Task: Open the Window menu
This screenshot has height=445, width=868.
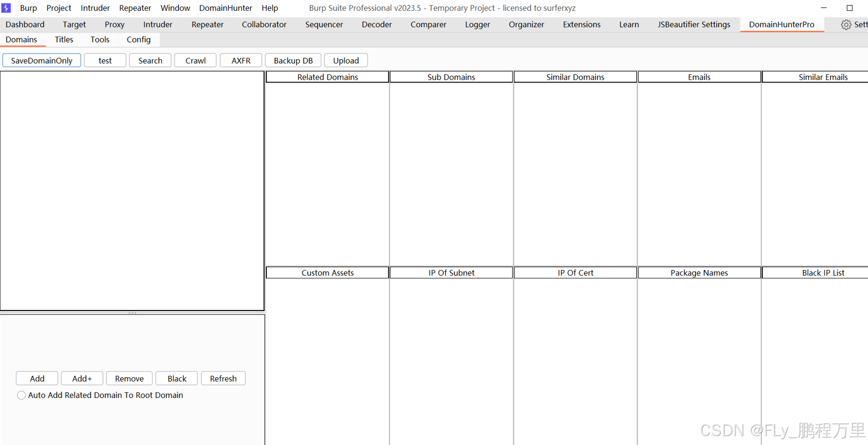Action: pyautogui.click(x=175, y=8)
